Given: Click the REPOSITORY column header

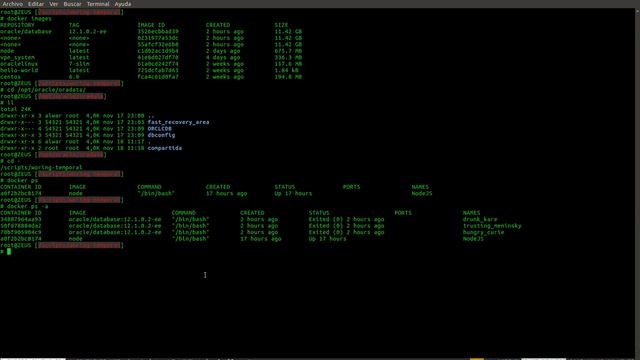Looking at the screenshot, I should pos(17,25).
